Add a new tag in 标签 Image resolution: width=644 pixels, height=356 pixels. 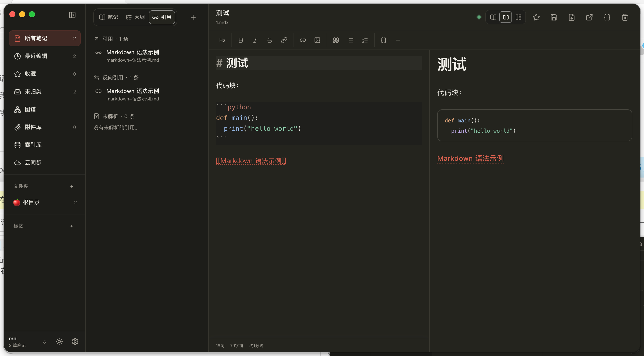click(x=71, y=226)
